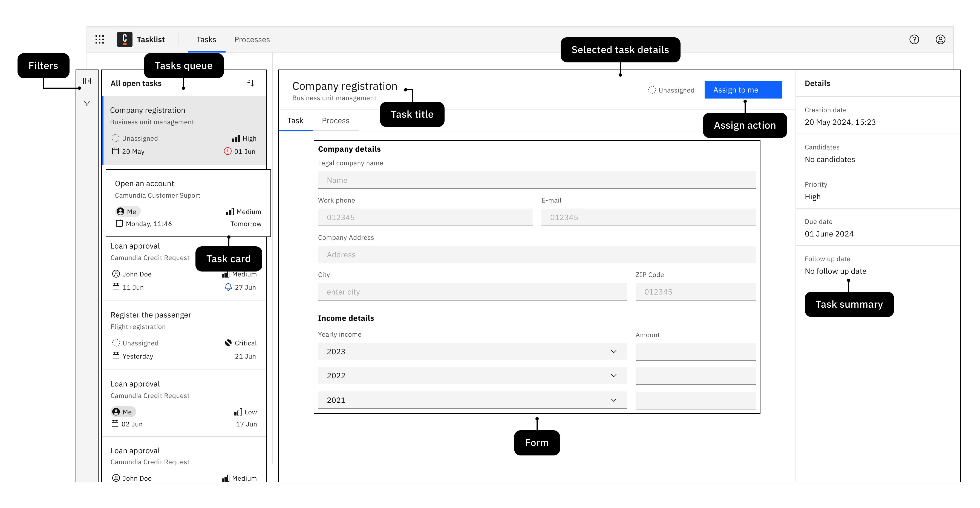Viewport: 980px width, 508px height.
Task: Click the bell reminder icon on Loan approval card
Action: click(228, 287)
